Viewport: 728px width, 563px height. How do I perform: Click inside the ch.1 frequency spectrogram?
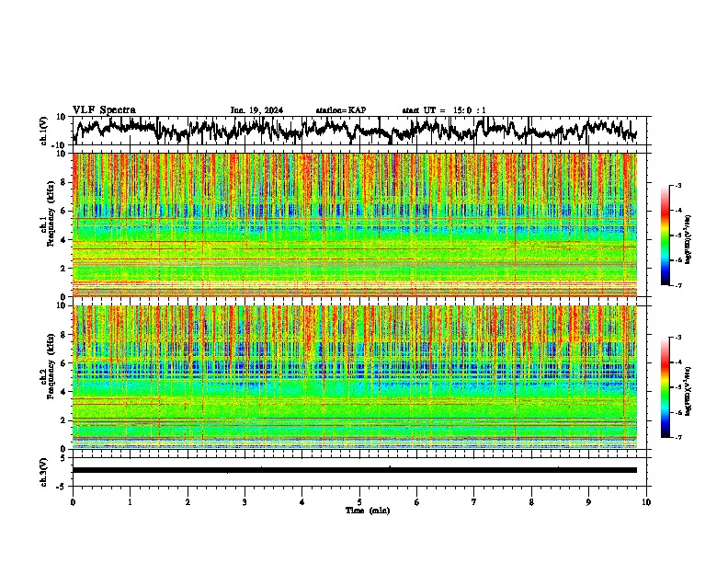355,224
